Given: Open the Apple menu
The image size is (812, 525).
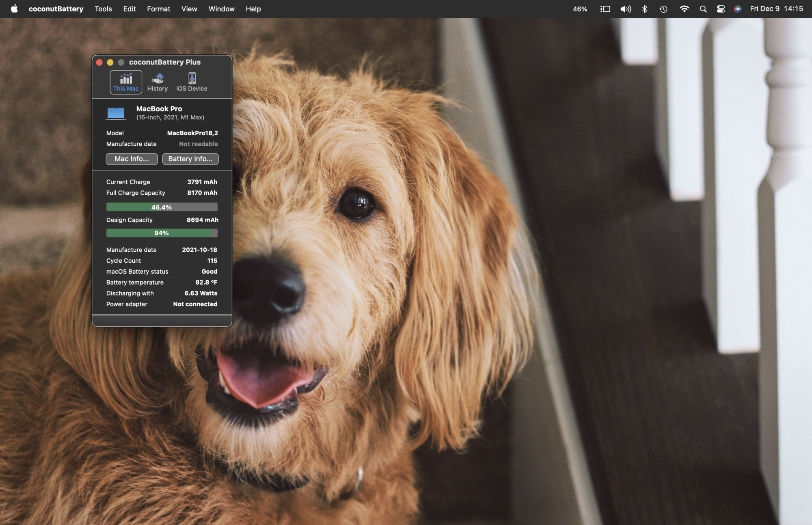Looking at the screenshot, I should point(14,9).
